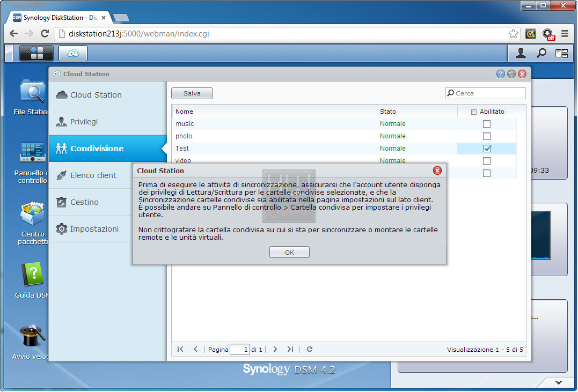
Task: Select the music folder row name
Action: click(185, 124)
